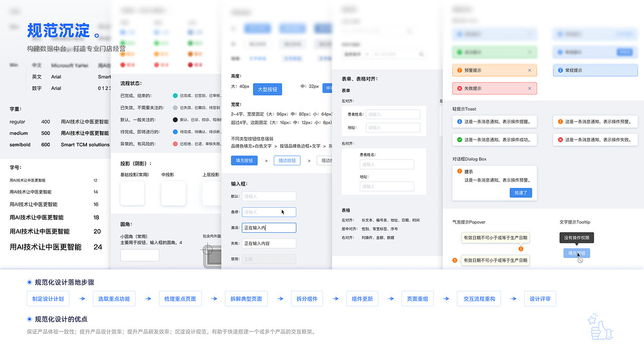This screenshot has width=644, height=362.
Task: Click the 对话框Dialog Box heading
Action: click(469, 159)
